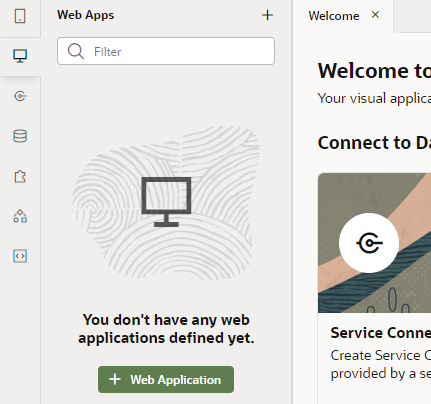Open the Service Connections sidebar icon

click(20, 96)
